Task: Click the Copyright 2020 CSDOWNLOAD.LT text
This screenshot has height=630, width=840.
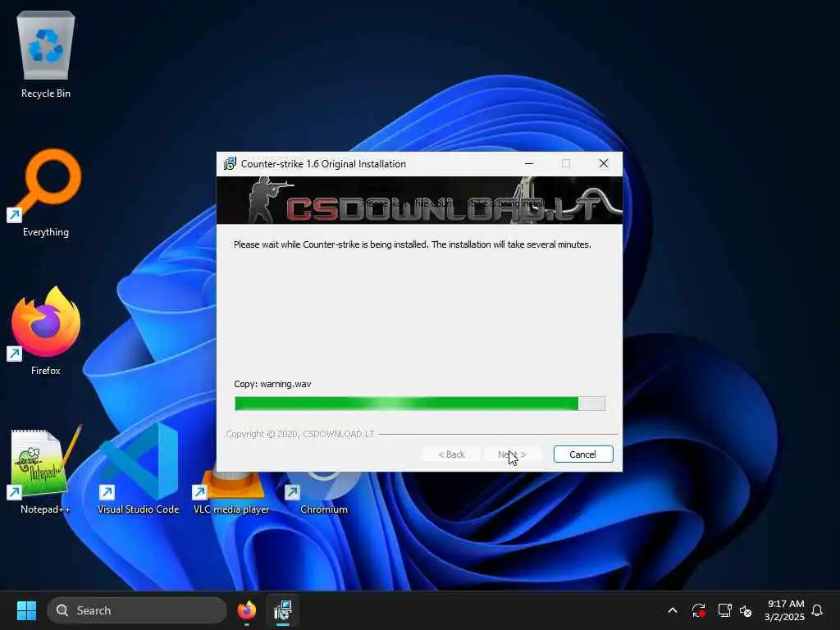Action: [300, 434]
